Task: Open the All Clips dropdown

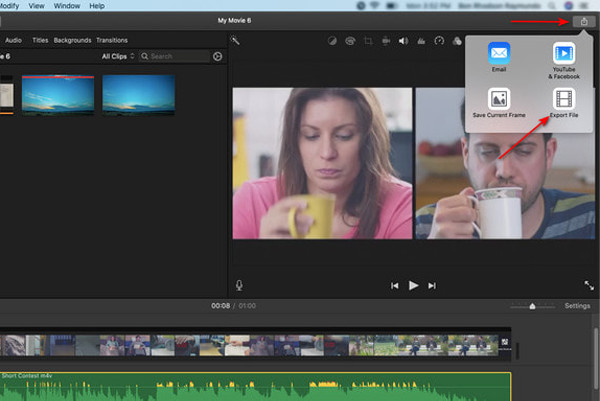Action: [x=118, y=56]
